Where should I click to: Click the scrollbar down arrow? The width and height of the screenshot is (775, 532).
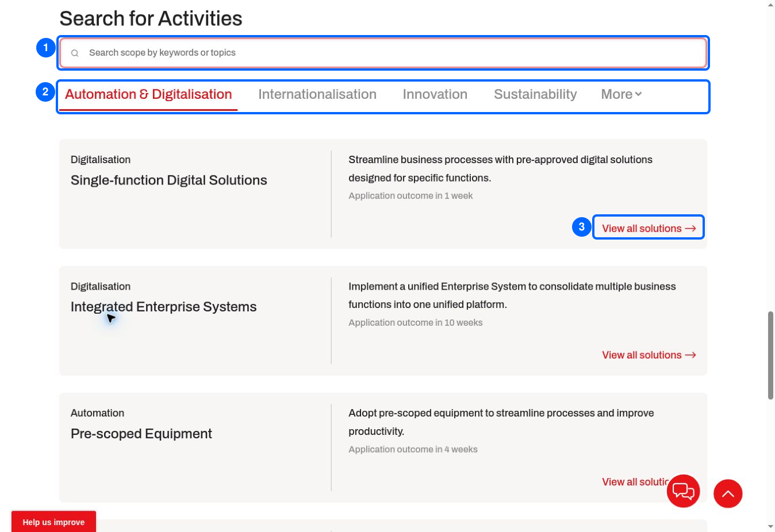click(770, 527)
